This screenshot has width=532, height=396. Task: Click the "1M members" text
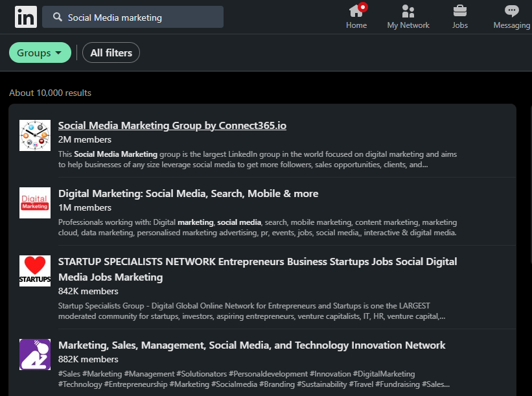click(84, 207)
